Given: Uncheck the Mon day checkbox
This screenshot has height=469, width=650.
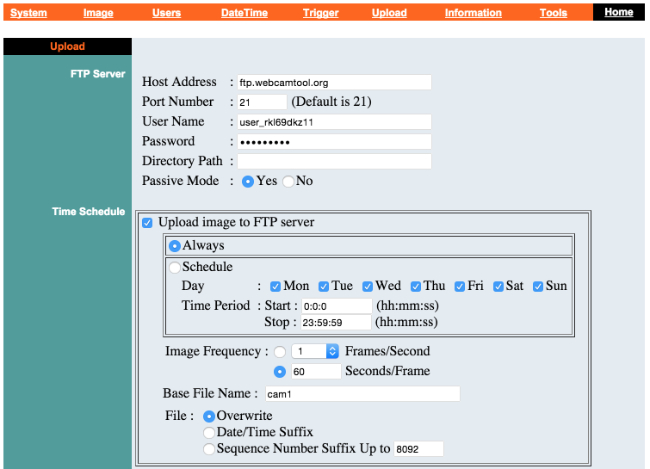Looking at the screenshot, I should pyautogui.click(x=275, y=287).
